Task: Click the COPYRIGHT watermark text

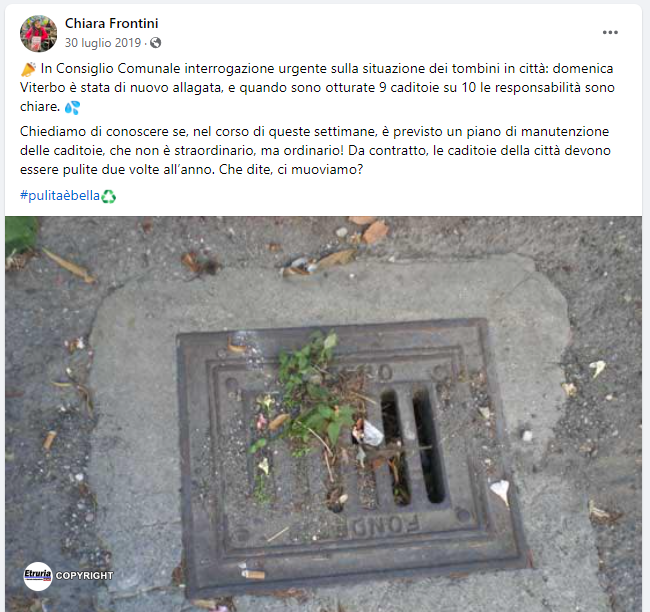Action: tap(85, 576)
